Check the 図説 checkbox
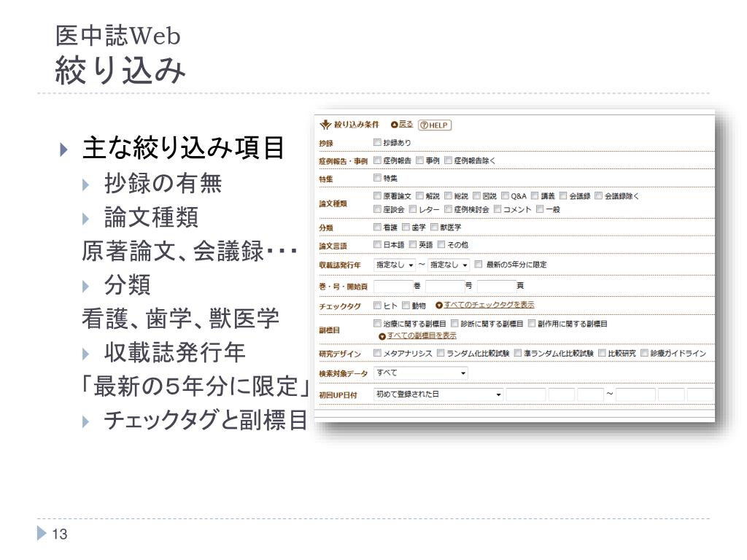The image size is (747, 560). click(x=476, y=195)
